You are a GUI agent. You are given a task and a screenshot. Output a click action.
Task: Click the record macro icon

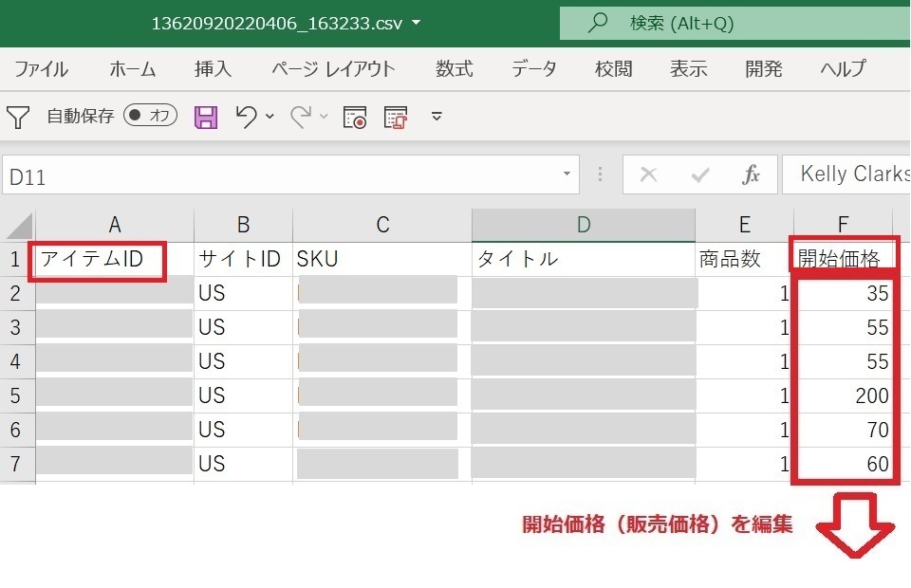pos(354,117)
